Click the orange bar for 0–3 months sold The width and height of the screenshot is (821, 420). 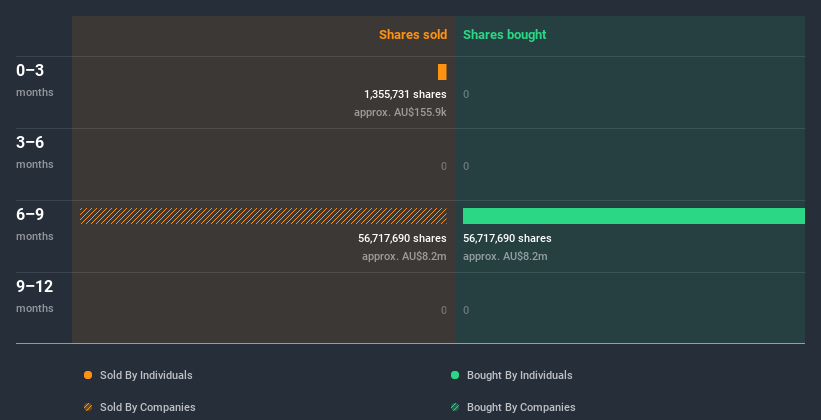click(x=442, y=72)
